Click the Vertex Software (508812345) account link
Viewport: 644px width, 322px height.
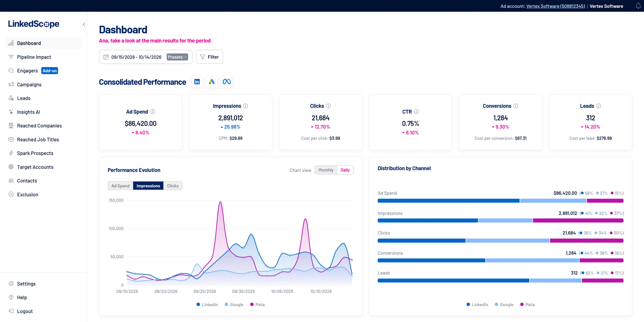[x=556, y=6]
